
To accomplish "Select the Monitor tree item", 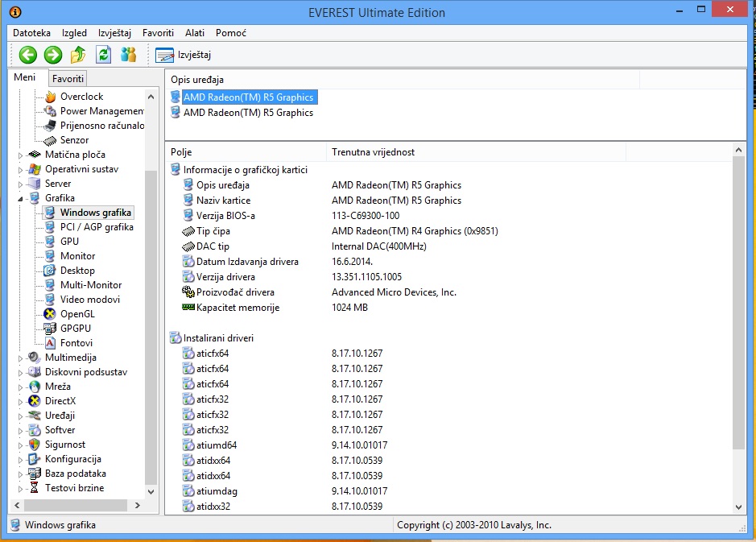I will coord(77,256).
